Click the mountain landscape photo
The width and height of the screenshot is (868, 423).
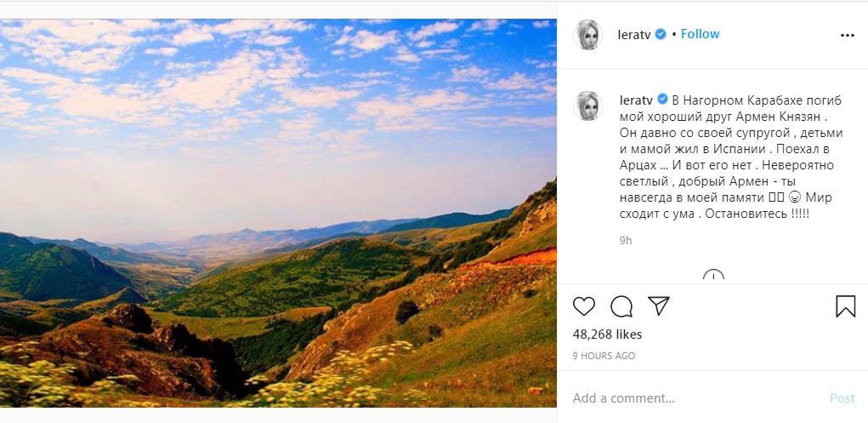click(x=278, y=213)
